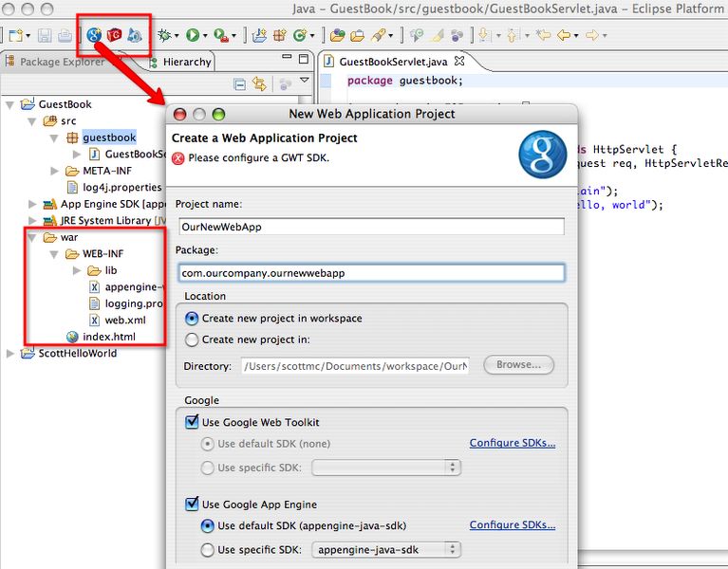Click the New Java Class icon
728x569 pixels.
(300, 35)
